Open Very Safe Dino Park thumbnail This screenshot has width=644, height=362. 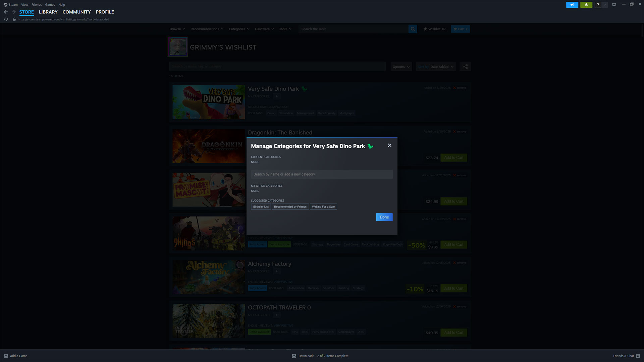coord(209,102)
